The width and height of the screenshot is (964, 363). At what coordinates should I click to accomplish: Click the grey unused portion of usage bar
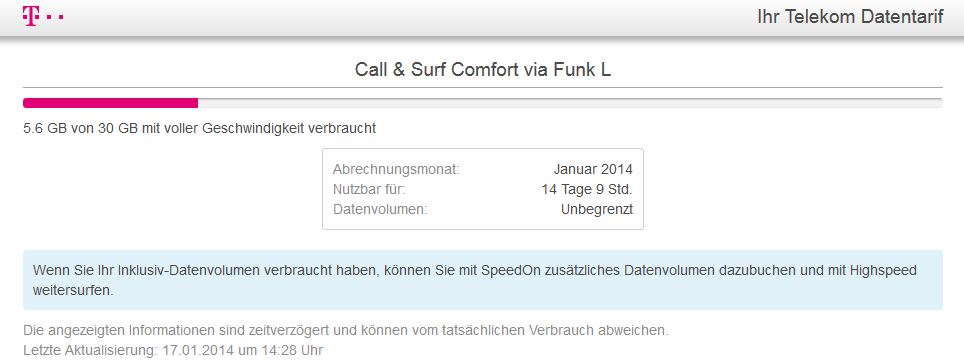click(x=570, y=103)
